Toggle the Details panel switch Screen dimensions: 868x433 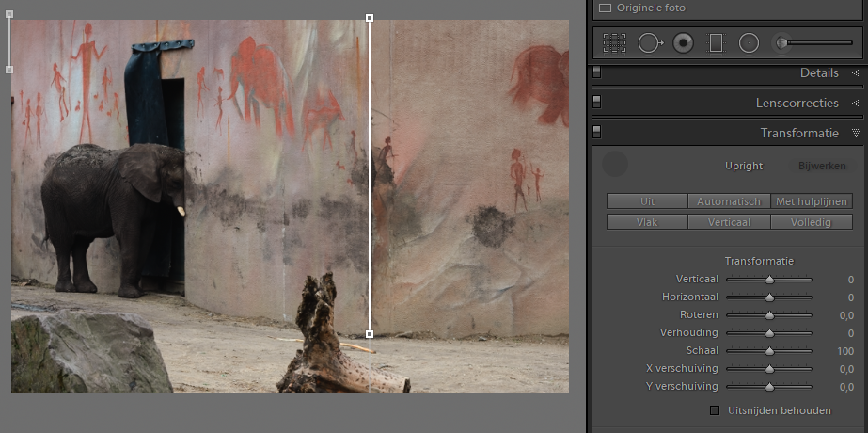tap(597, 73)
